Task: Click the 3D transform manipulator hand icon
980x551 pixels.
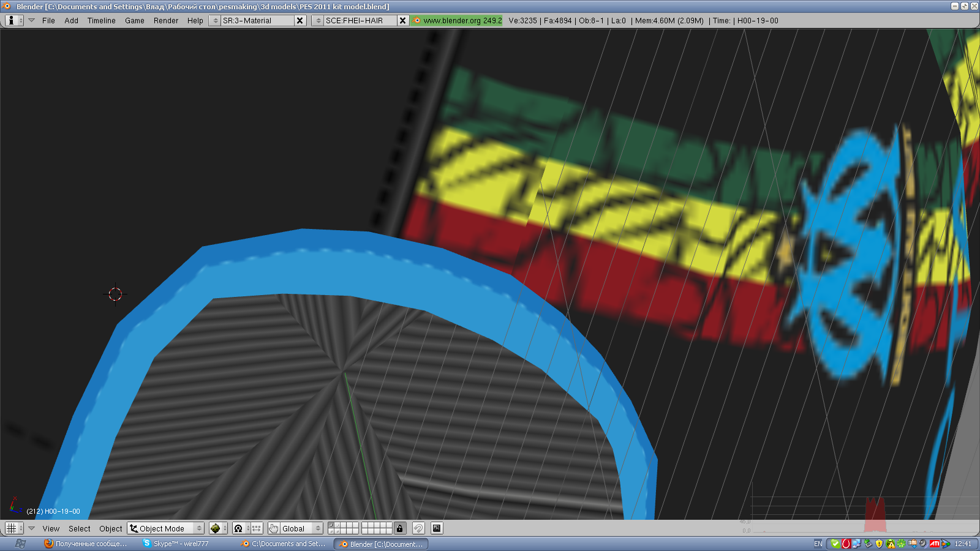Action: 274,528
